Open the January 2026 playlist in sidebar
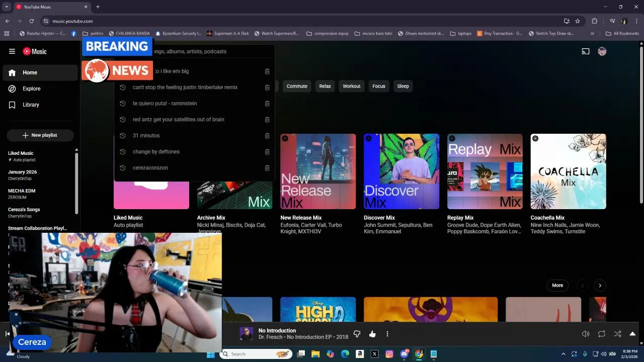 (x=38, y=175)
